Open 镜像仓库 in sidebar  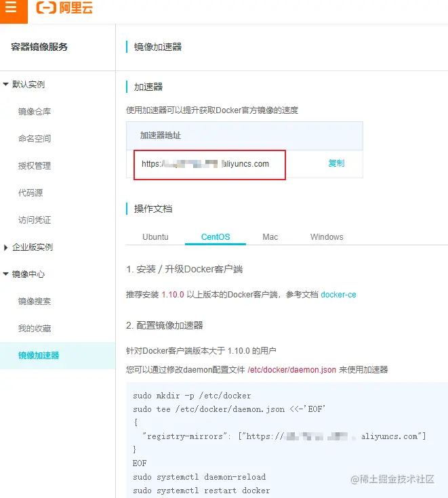tap(35, 112)
